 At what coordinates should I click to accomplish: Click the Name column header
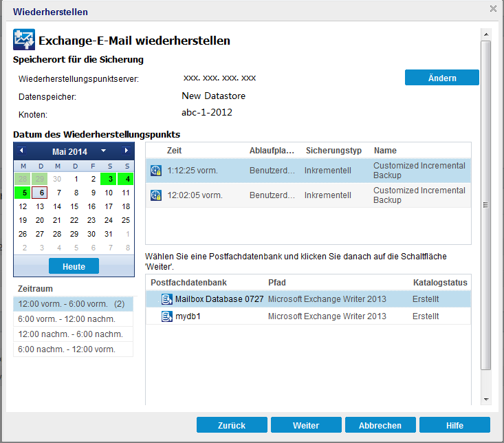(385, 151)
